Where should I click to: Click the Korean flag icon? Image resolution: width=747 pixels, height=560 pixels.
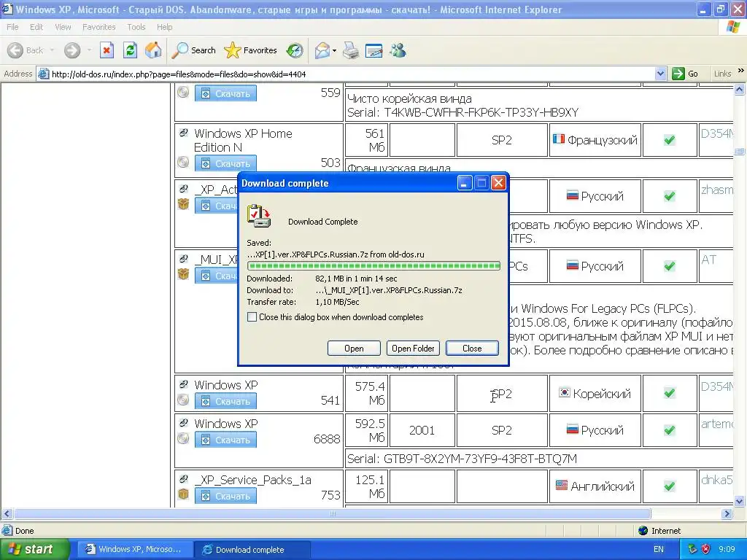click(x=565, y=392)
